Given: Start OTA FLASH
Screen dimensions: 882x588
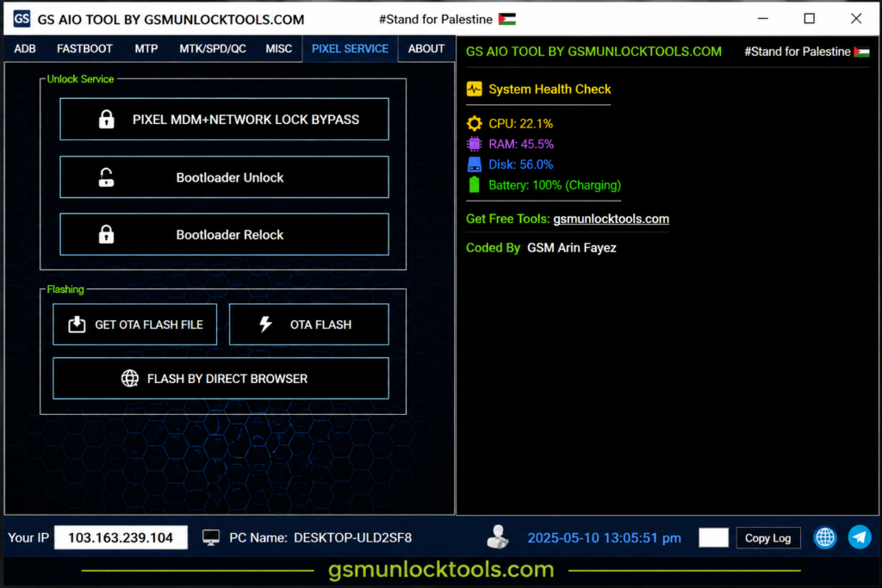Looking at the screenshot, I should pyautogui.click(x=309, y=325).
